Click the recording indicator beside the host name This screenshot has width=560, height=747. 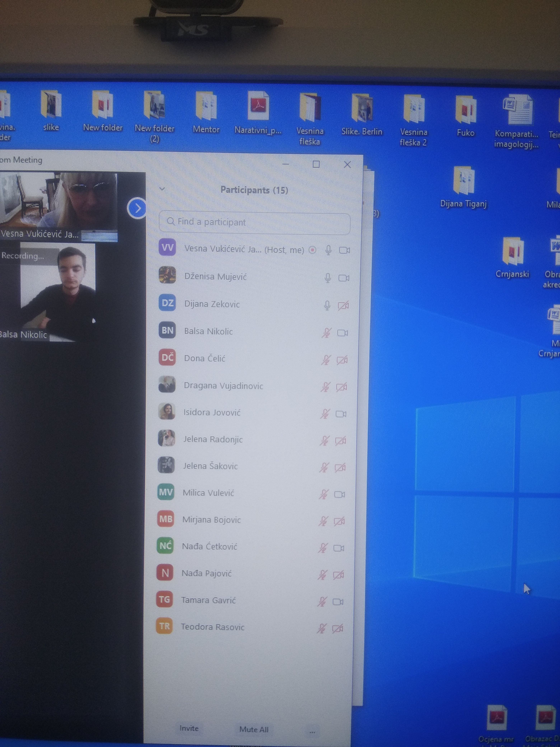point(312,250)
